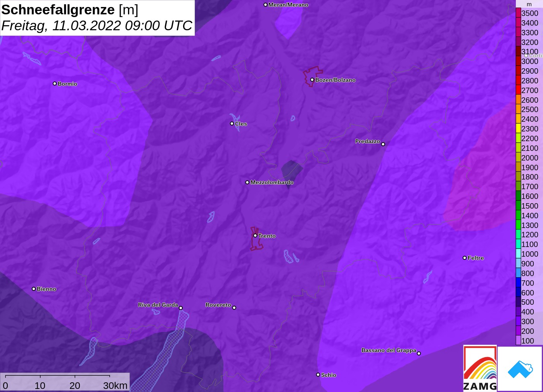The width and height of the screenshot is (543, 392).
Task: Click the legend unit label m
Action: (529, 4)
